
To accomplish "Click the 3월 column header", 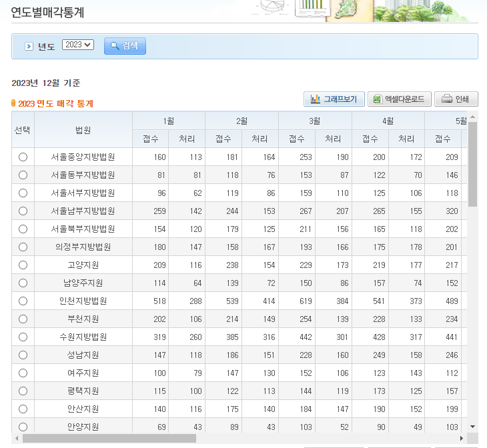I will 315,121.
